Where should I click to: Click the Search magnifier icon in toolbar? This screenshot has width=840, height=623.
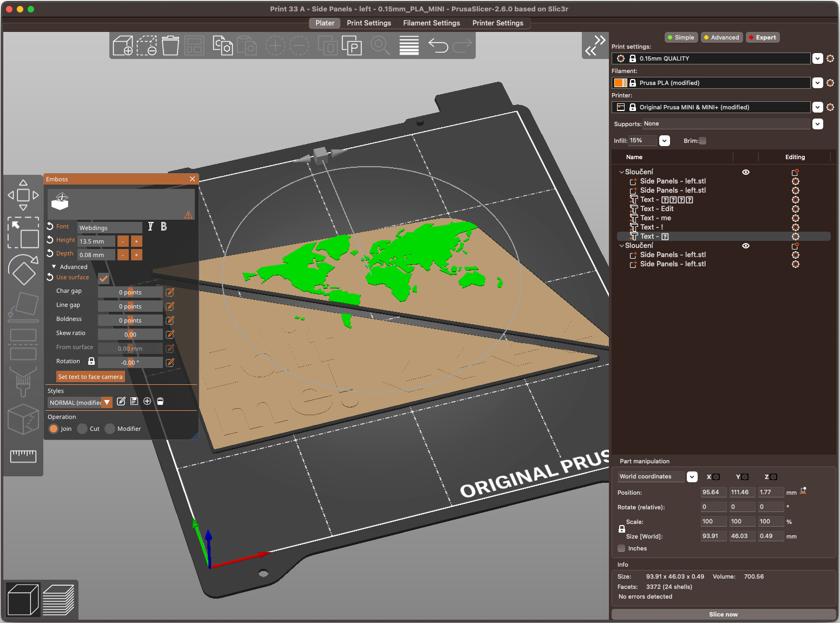point(380,45)
